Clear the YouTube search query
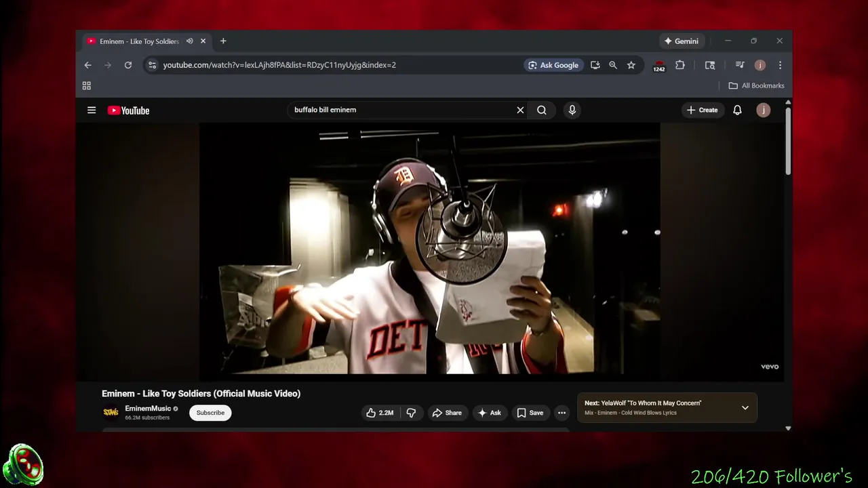868x488 pixels. click(520, 110)
